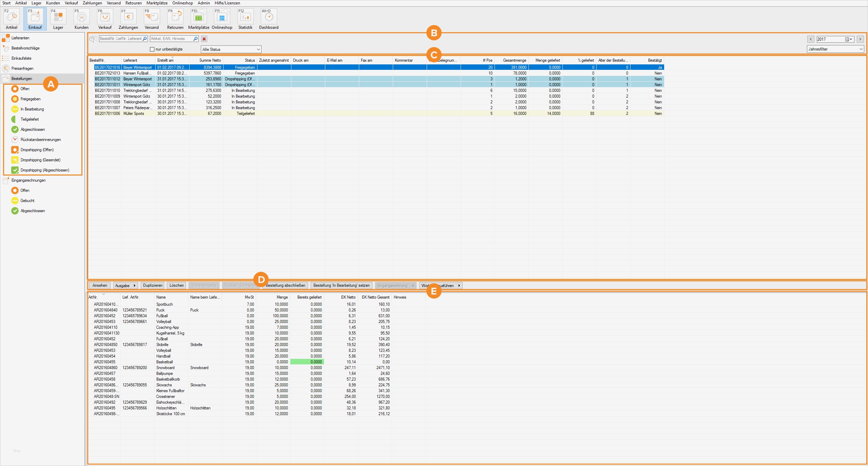
Task: Click the green highlighted Basketball quantity cell
Action: point(307,362)
